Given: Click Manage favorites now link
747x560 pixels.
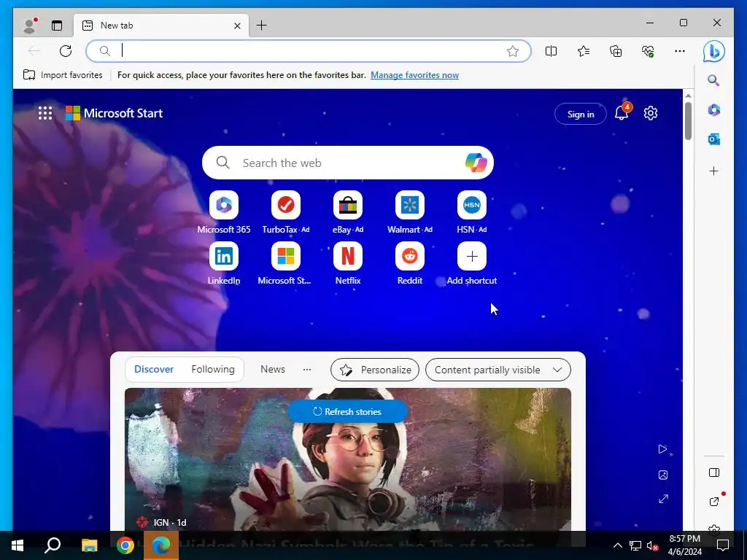Looking at the screenshot, I should click(414, 75).
